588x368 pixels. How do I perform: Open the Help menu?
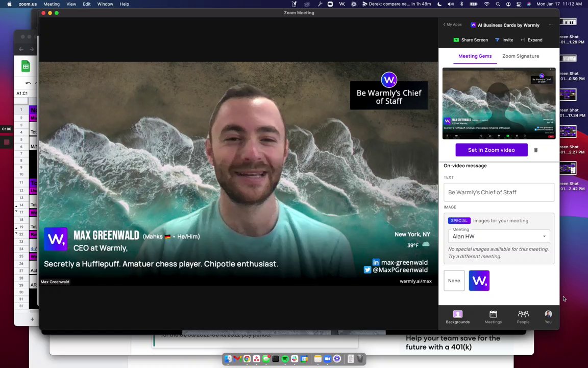point(124,4)
